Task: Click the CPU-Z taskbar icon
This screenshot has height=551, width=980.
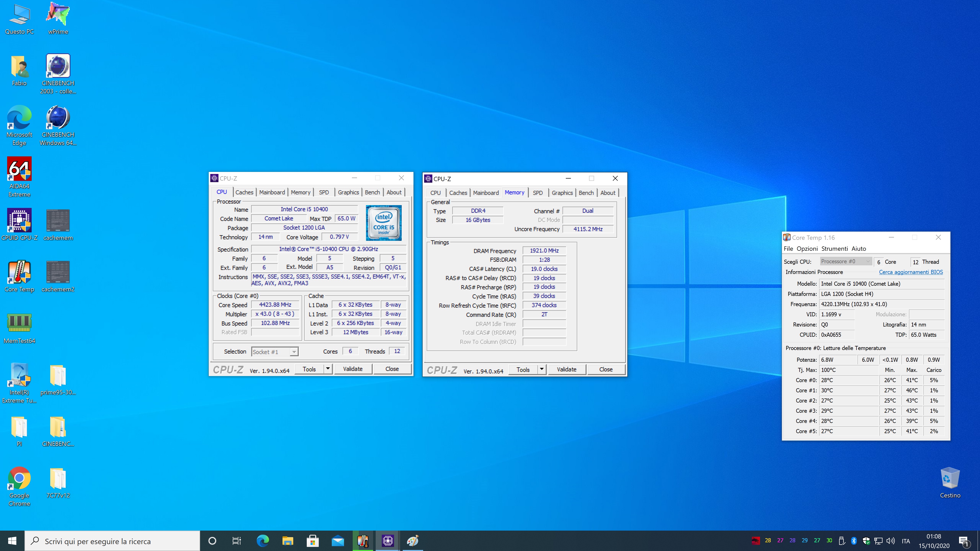Action: (388, 541)
